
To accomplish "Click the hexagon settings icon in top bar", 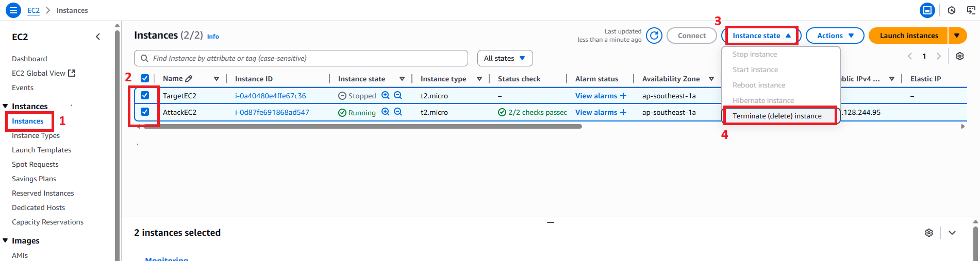I will point(952,10).
